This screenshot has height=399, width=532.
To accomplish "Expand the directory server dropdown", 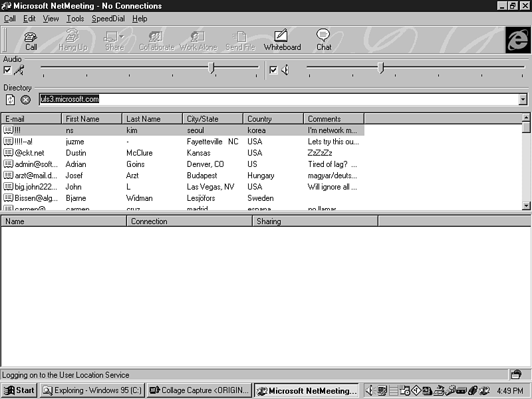I will click(523, 99).
